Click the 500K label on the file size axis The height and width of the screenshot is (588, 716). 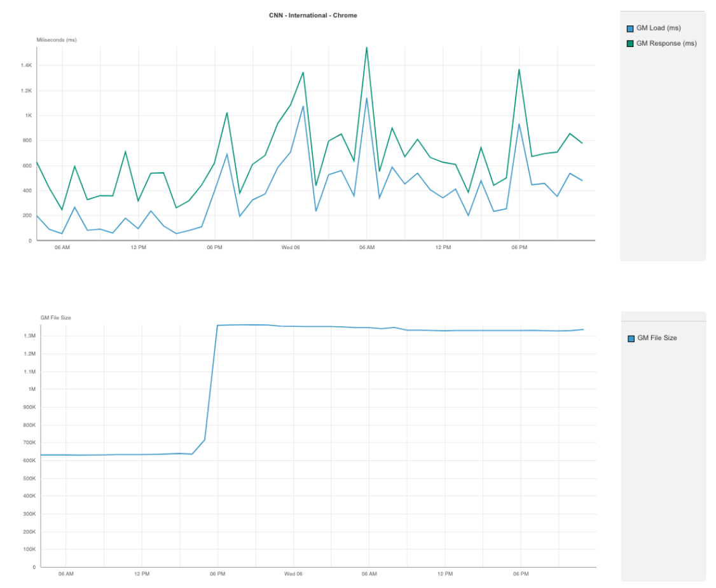29,479
